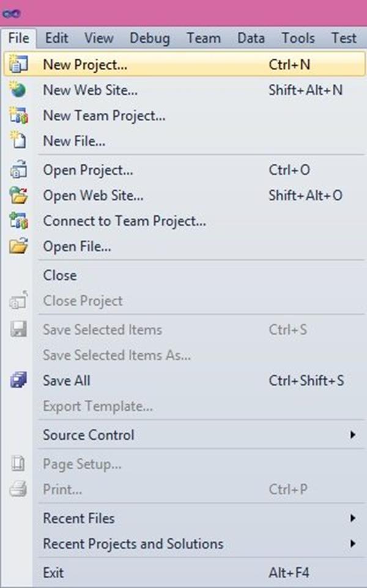
Task: Select the Exit menu entry
Action: click(x=53, y=572)
